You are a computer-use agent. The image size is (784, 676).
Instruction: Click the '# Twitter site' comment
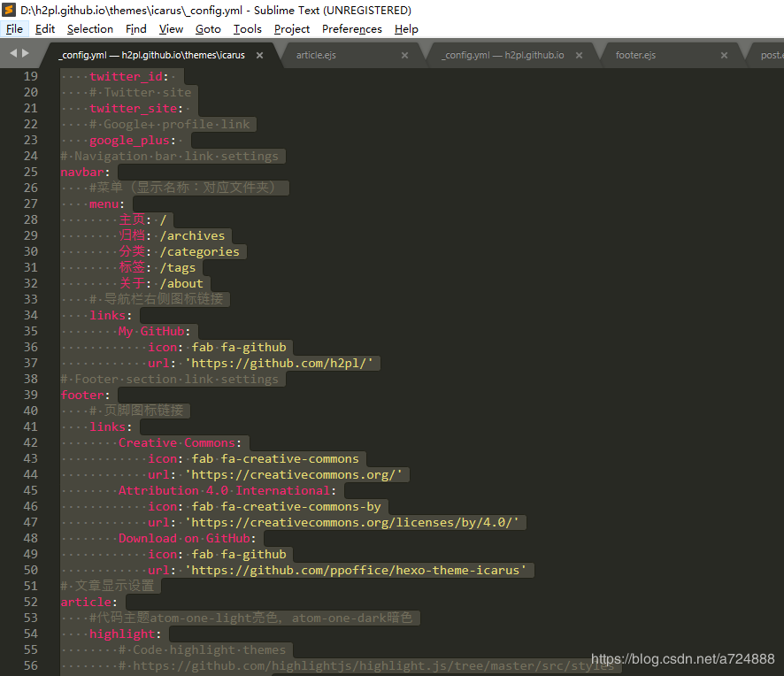[x=140, y=93]
